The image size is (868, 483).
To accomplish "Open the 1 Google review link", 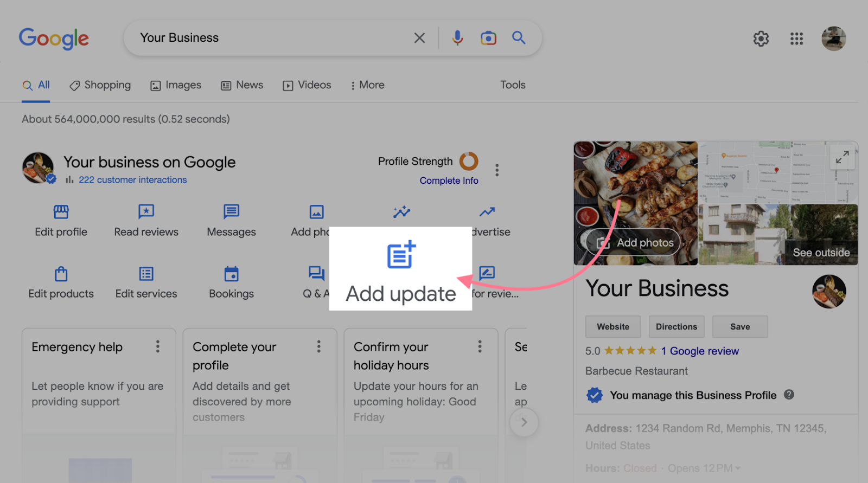I will (x=700, y=351).
